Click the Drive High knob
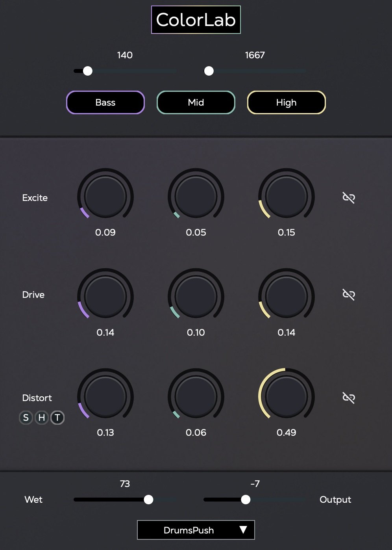 (287, 296)
